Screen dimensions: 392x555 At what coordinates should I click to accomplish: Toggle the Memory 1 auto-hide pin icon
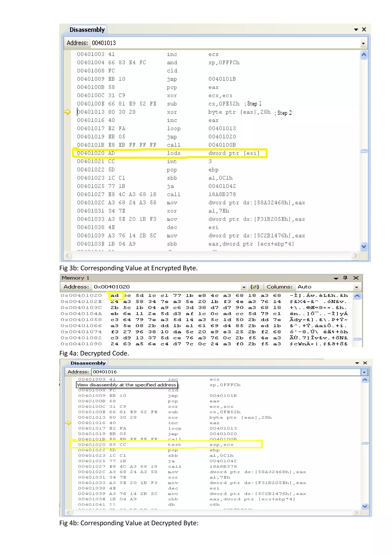click(x=345, y=278)
